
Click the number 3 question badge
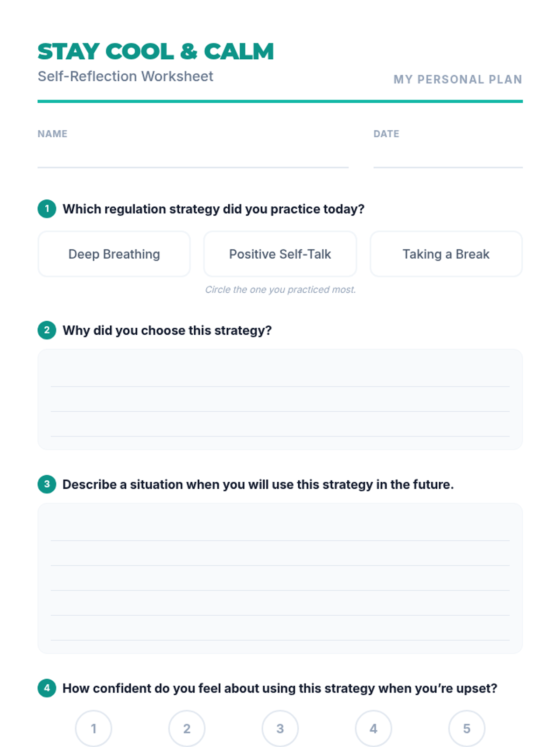tap(47, 484)
